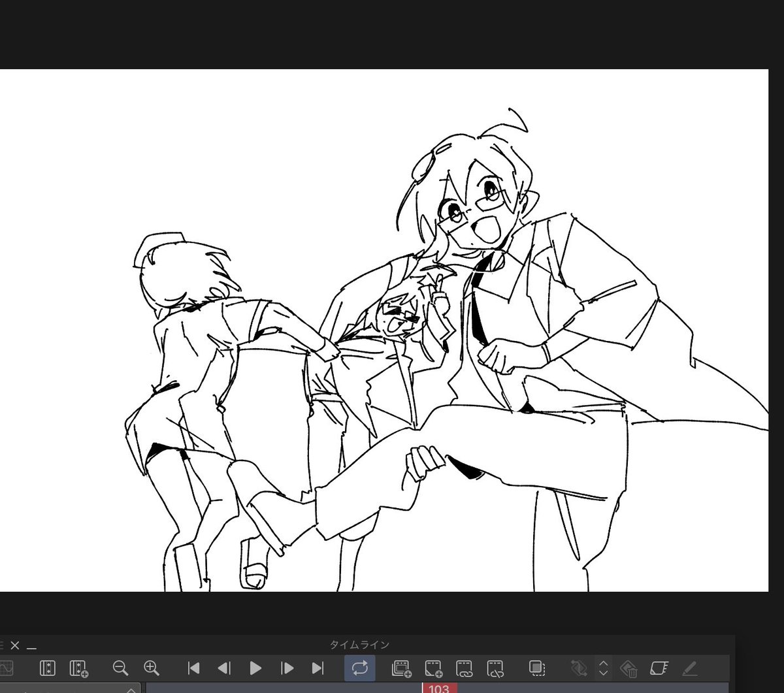Click the broken-link cel icon
Viewport: 784px width, 693px height.
coord(496,668)
